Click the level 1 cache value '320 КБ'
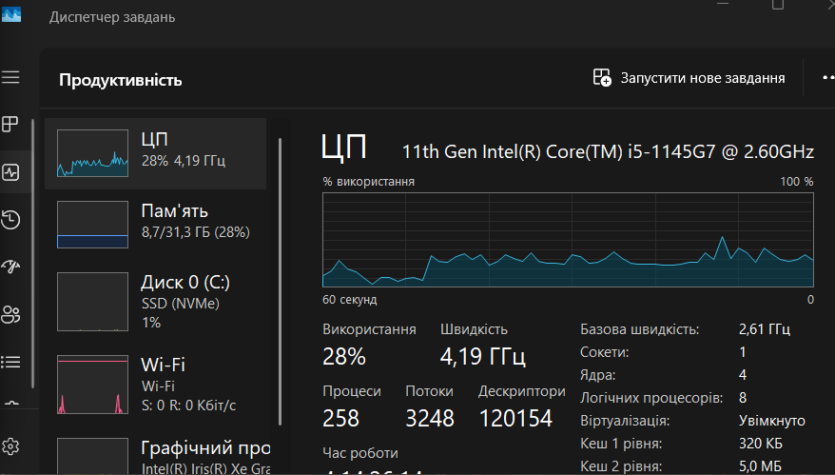Screen dimensions: 835x475 [760, 444]
